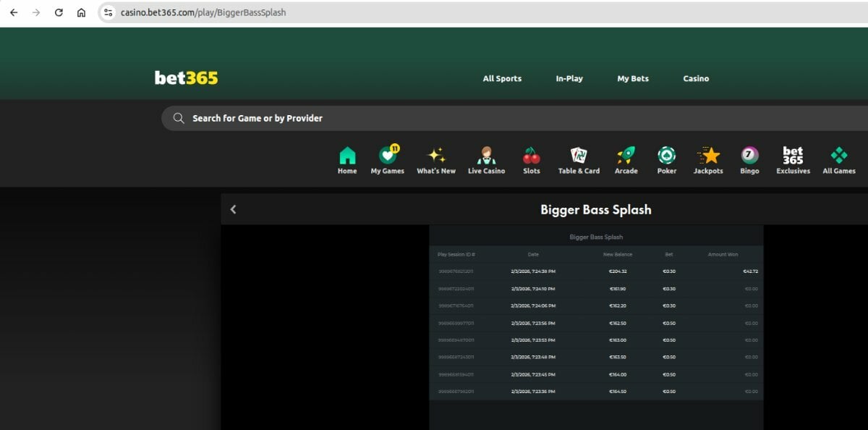Reload the page in browser toolbar
Viewport: 868px width, 430px height.
(59, 12)
